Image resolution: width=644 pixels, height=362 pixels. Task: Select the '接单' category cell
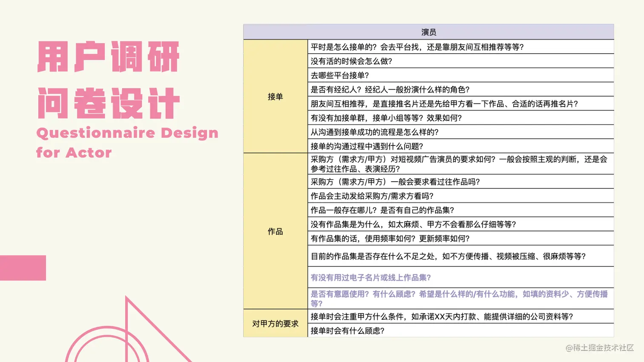(x=276, y=97)
